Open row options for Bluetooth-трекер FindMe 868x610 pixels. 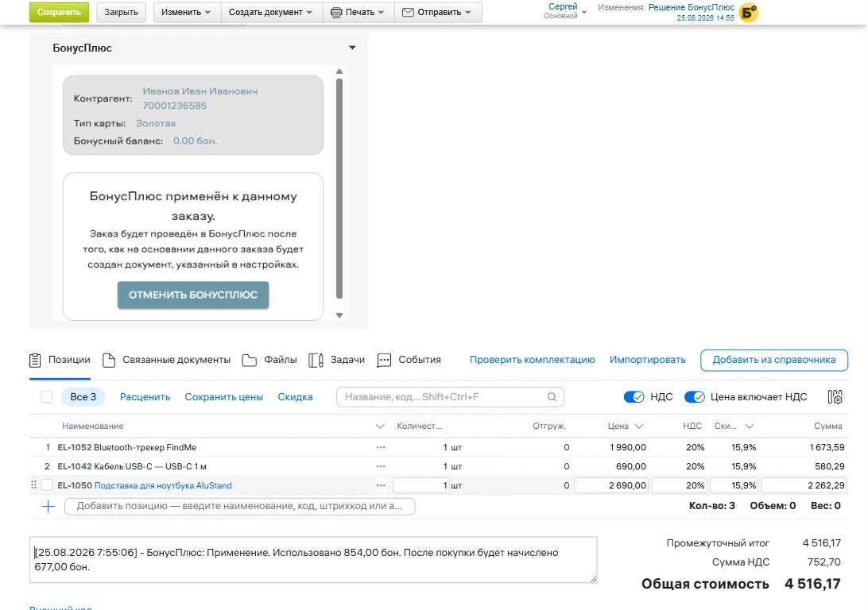(381, 447)
